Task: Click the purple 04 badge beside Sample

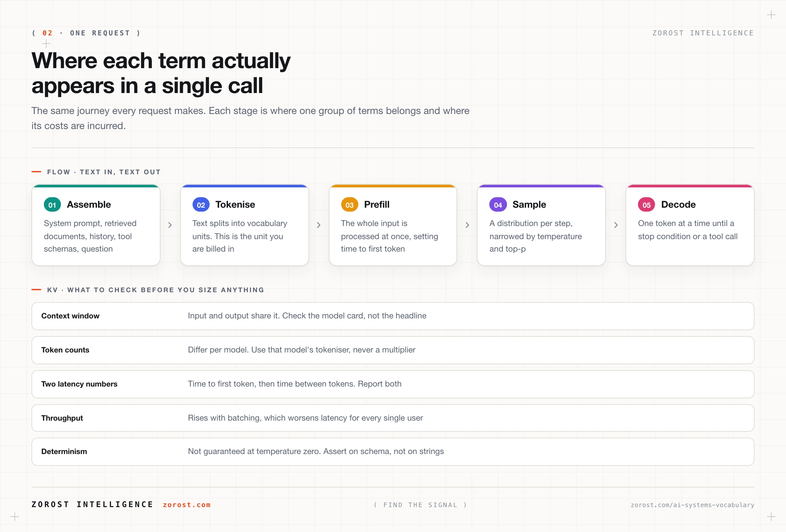Action: [x=498, y=205]
